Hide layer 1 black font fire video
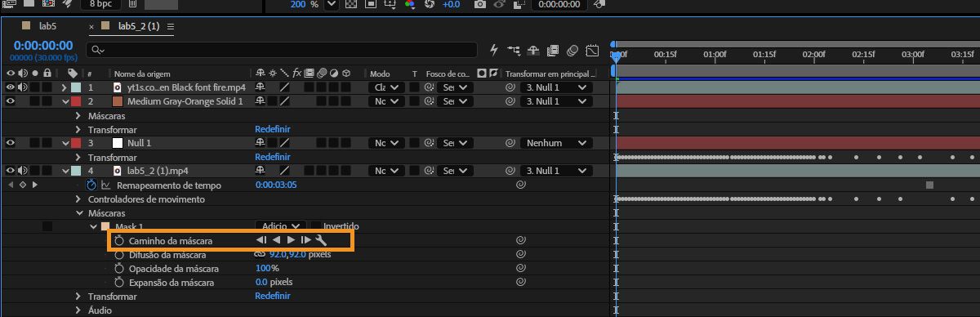 11,87
